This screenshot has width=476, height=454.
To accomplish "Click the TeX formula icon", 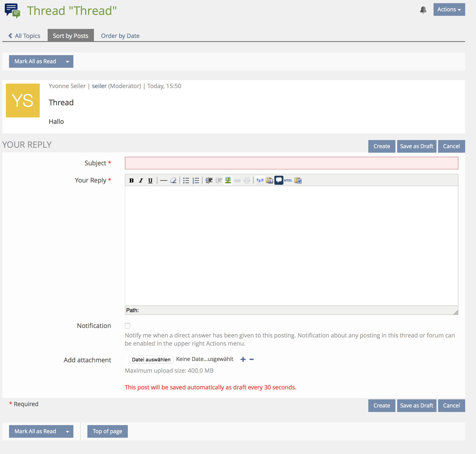I will click(260, 180).
